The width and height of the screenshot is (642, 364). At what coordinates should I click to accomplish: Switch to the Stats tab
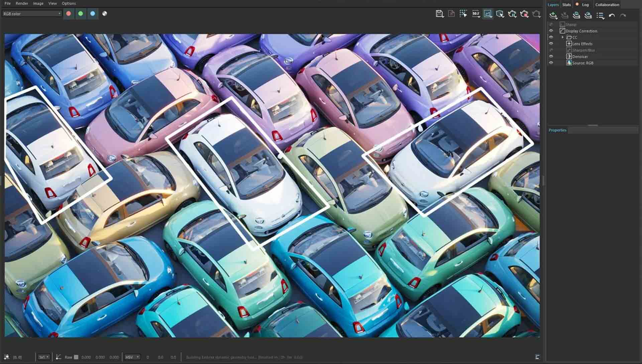566,5
